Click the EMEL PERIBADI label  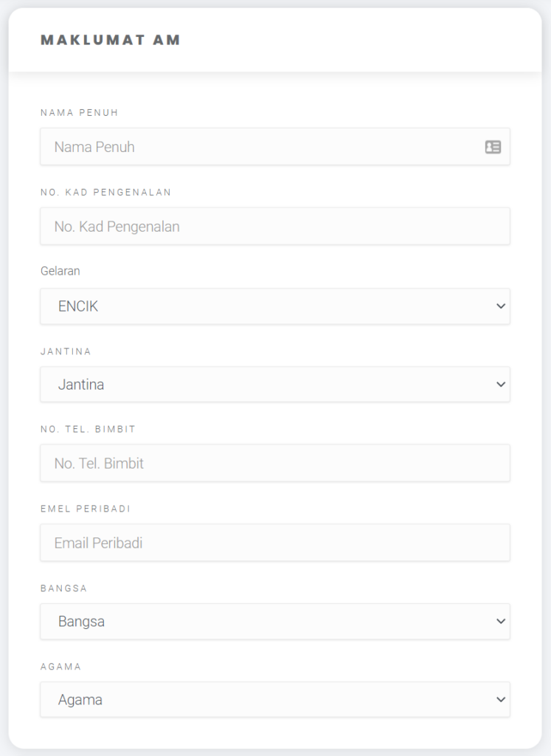86,509
